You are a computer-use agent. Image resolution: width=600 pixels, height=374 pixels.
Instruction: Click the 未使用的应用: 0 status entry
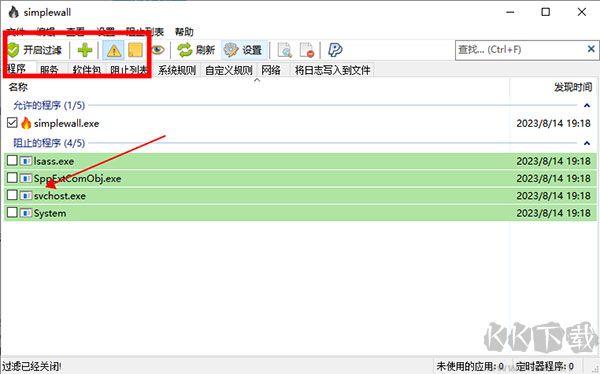click(470, 366)
